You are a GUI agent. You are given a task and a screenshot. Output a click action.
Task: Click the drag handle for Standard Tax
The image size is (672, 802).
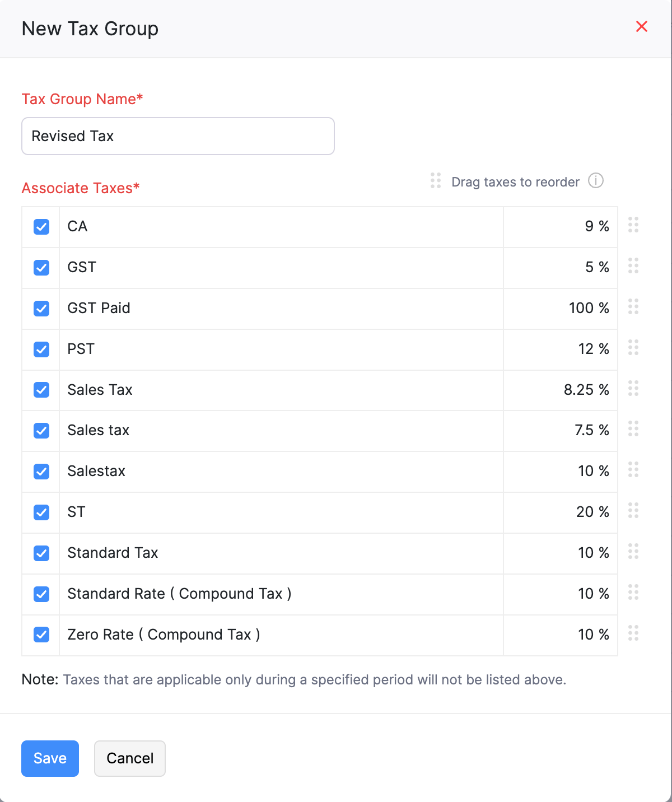(633, 552)
